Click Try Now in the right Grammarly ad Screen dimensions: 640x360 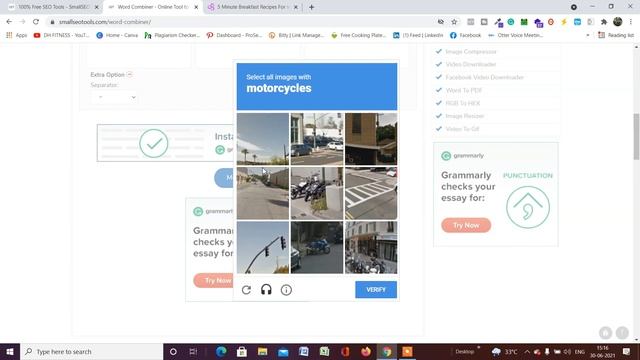click(466, 225)
